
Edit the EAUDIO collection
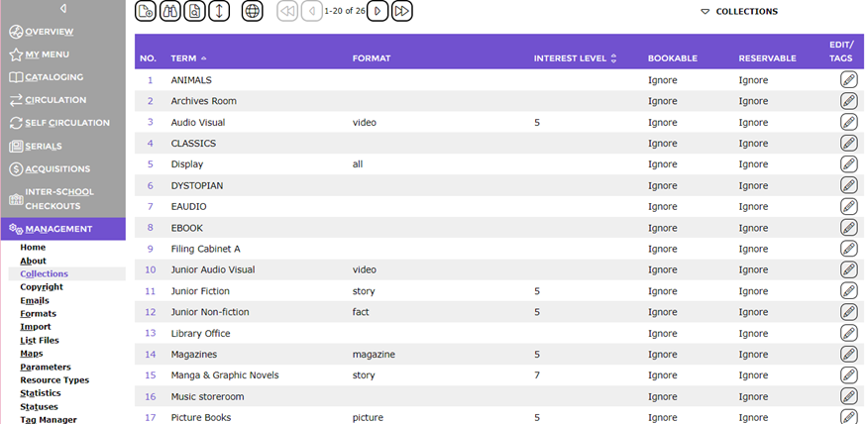pyautogui.click(x=848, y=206)
